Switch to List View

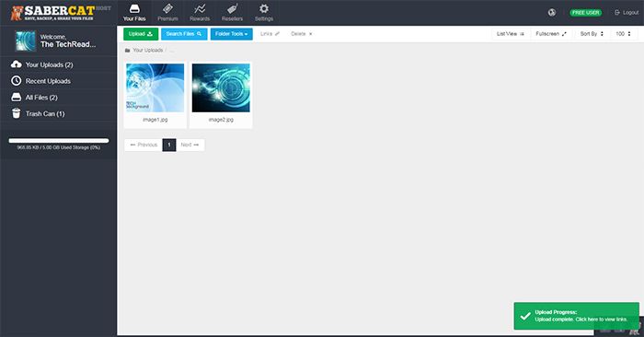[x=510, y=34]
